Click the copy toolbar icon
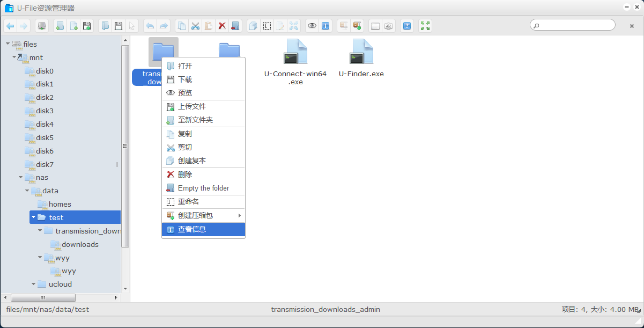 point(182,26)
